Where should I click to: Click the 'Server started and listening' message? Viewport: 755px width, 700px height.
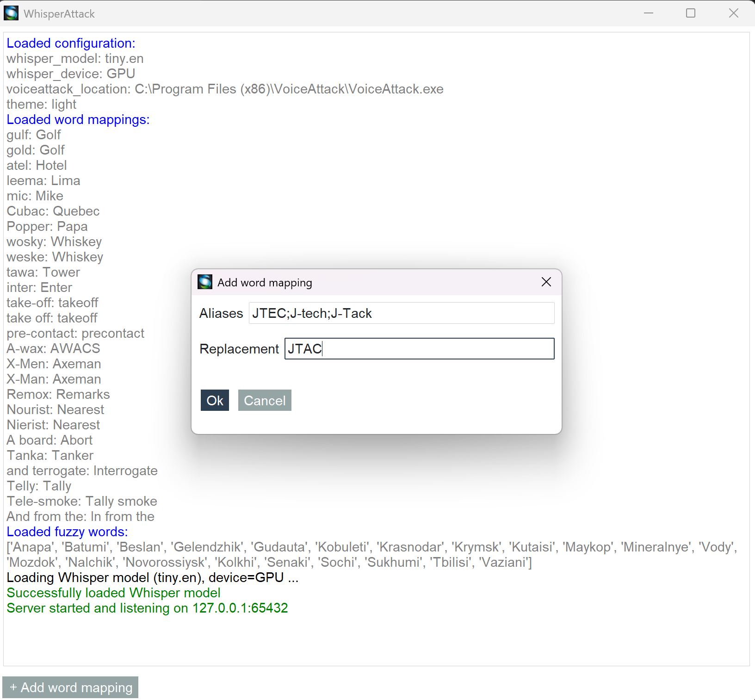(147, 608)
